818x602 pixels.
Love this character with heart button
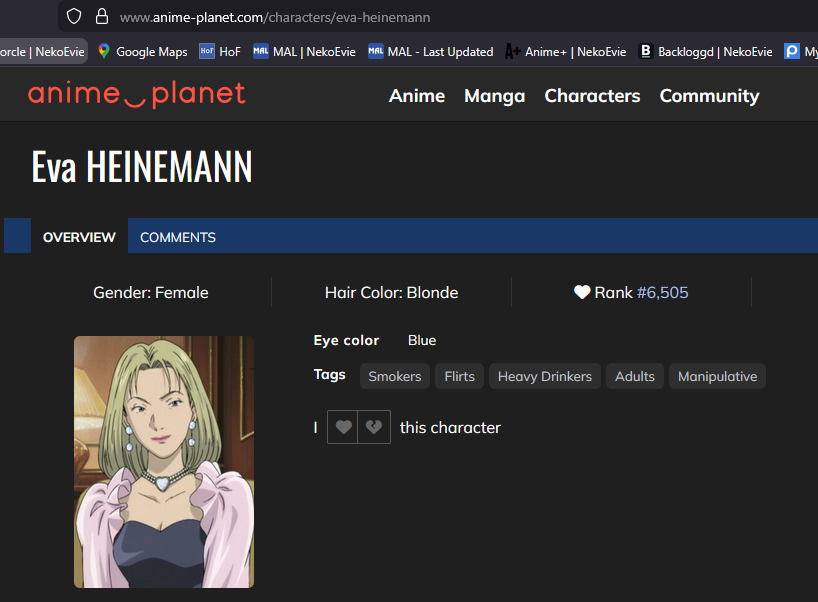343,427
